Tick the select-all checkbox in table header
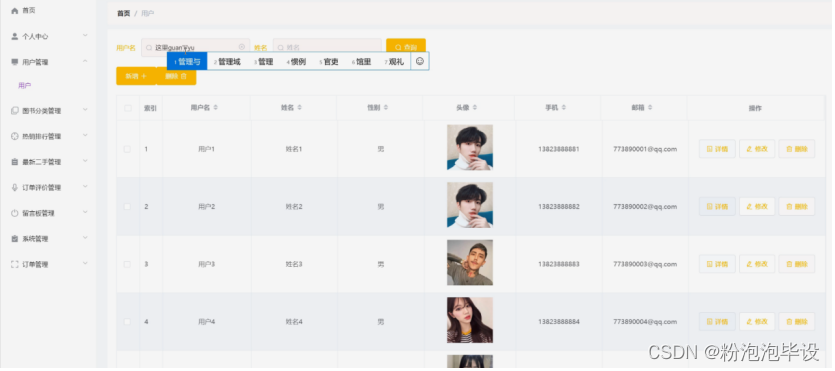Image resolution: width=835 pixels, height=371 pixels. (x=128, y=108)
